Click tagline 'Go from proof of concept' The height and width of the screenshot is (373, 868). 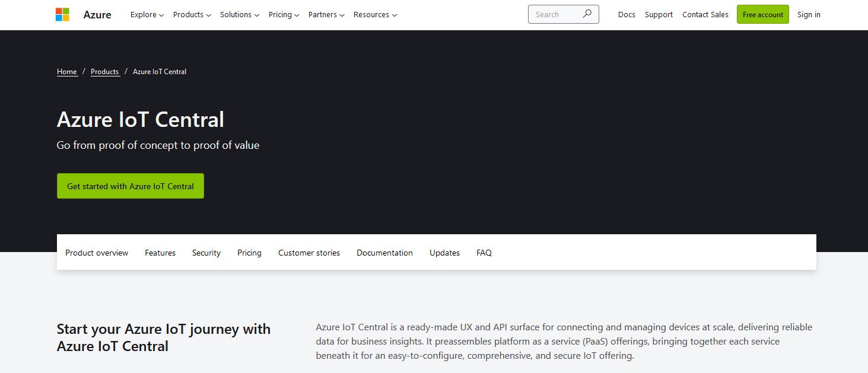[x=158, y=145]
